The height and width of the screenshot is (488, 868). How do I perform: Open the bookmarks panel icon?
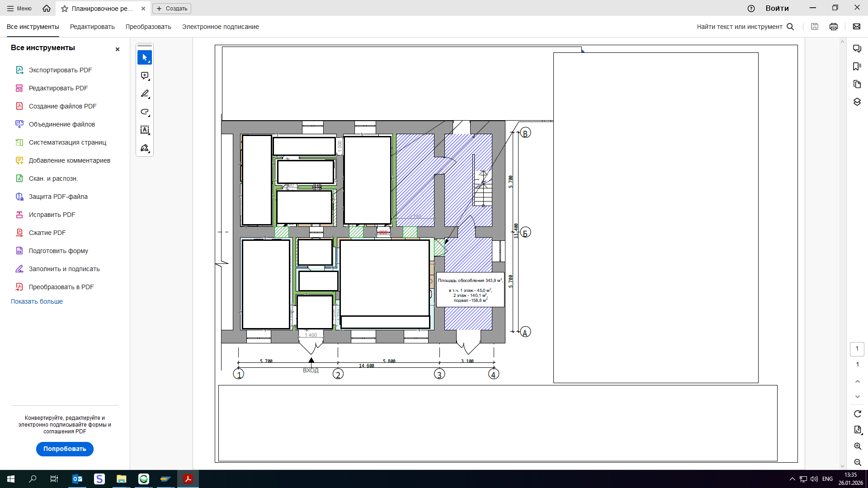857,66
